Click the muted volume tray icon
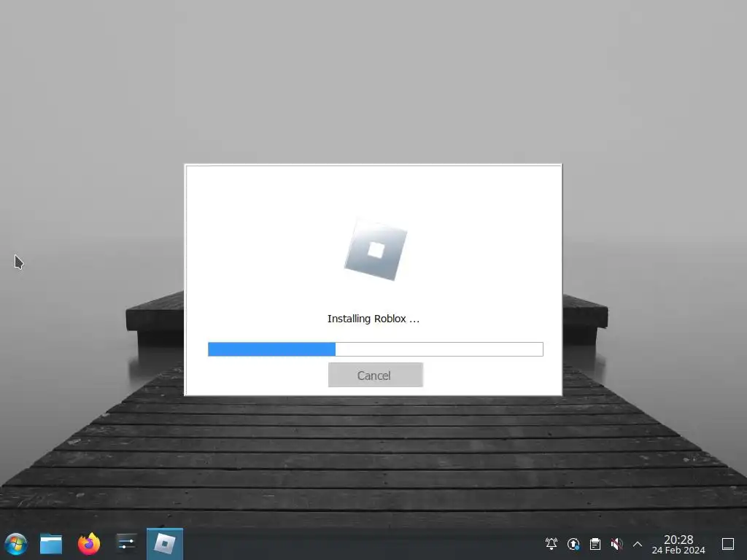 [x=616, y=544]
